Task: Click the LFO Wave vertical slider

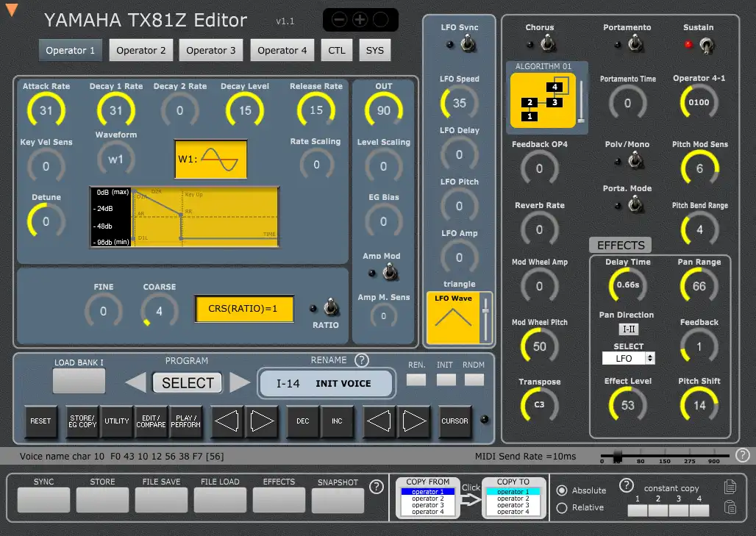Action: coord(486,318)
